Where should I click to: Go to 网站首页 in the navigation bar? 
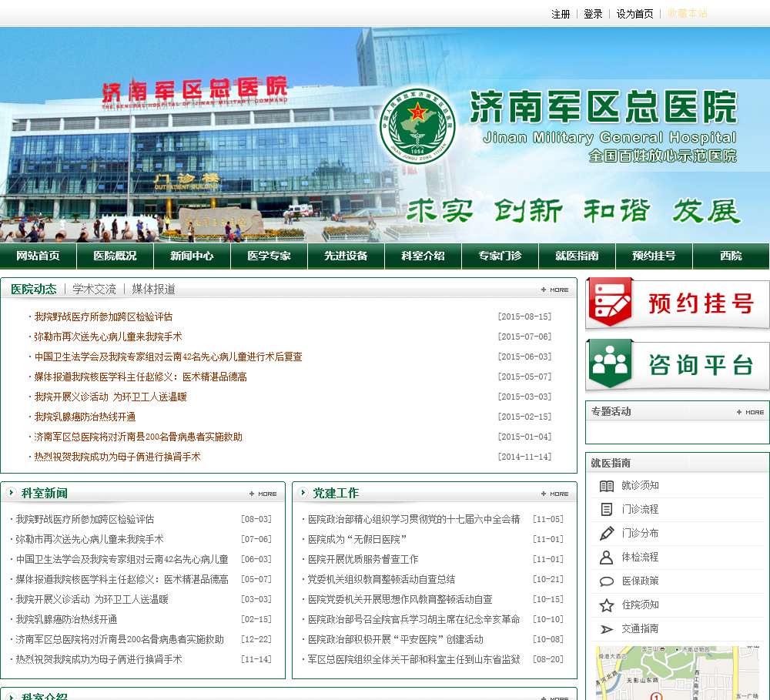pos(38,256)
